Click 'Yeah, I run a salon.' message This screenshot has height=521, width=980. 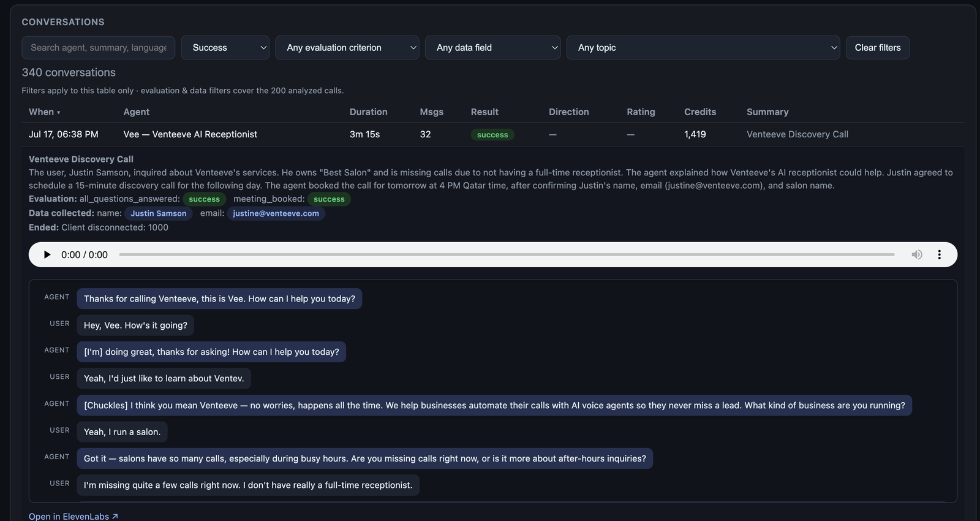pyautogui.click(x=122, y=432)
